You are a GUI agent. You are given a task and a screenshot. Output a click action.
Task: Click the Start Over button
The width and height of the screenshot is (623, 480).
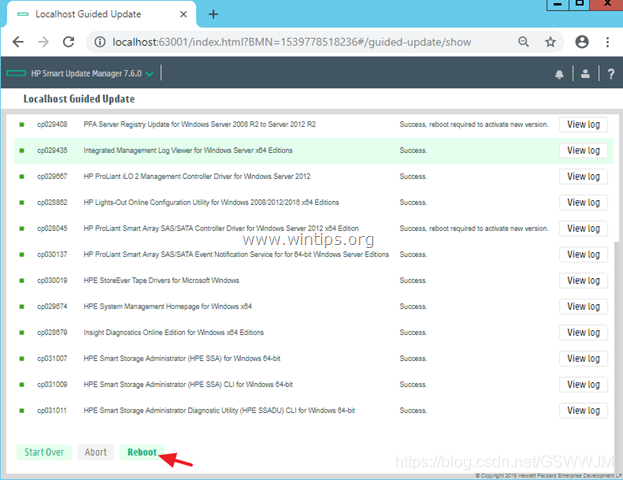(x=44, y=452)
